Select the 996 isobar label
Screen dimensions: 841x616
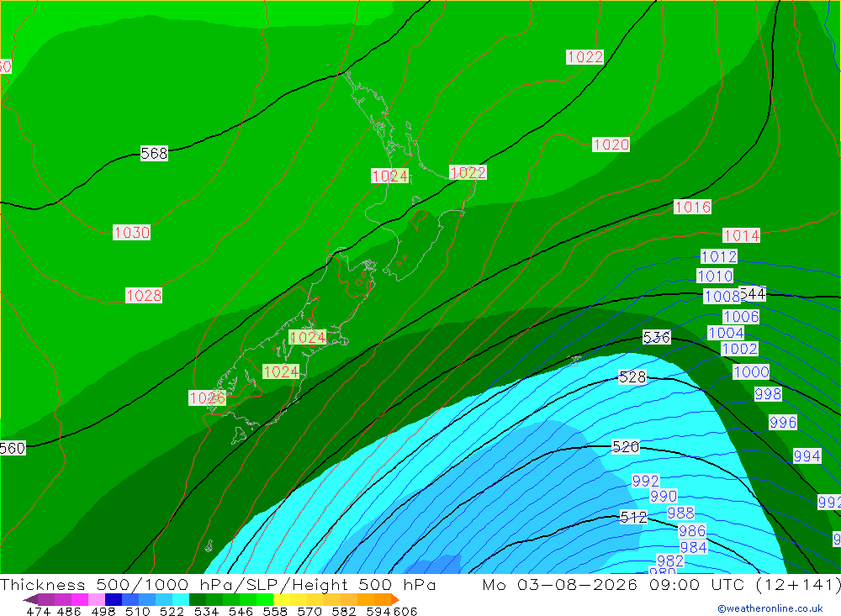782,423
